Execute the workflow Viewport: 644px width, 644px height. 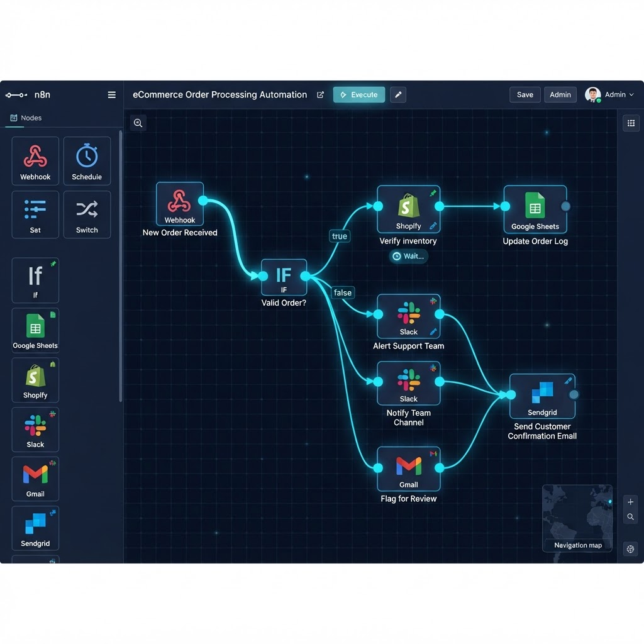359,95
